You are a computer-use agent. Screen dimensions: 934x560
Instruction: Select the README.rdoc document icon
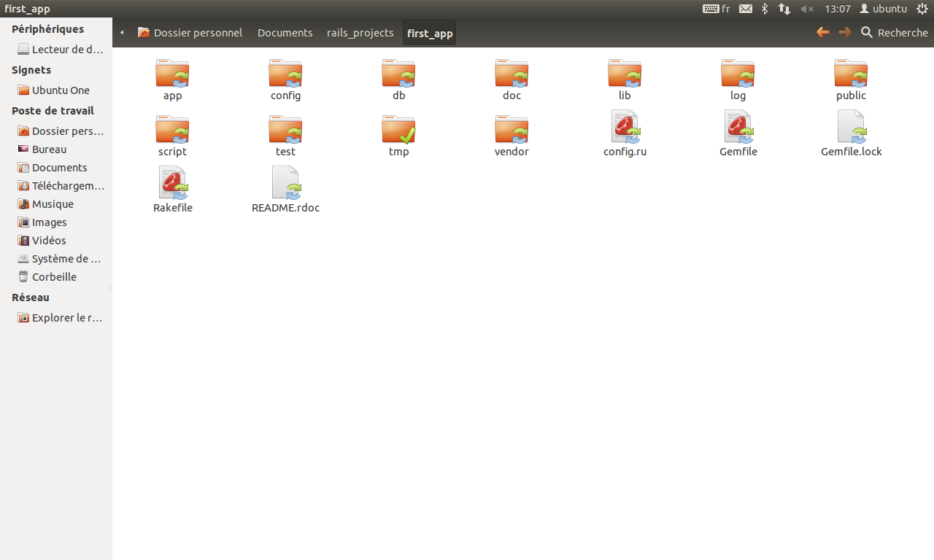click(286, 183)
